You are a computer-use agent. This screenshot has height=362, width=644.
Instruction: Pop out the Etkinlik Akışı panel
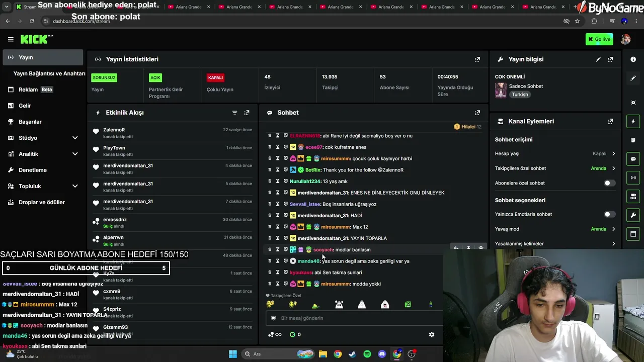point(247,113)
